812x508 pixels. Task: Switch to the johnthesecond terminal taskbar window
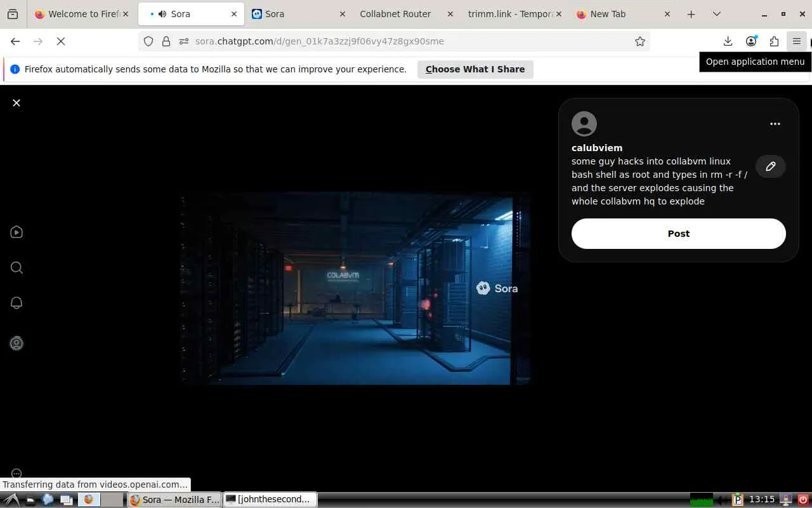click(271, 500)
